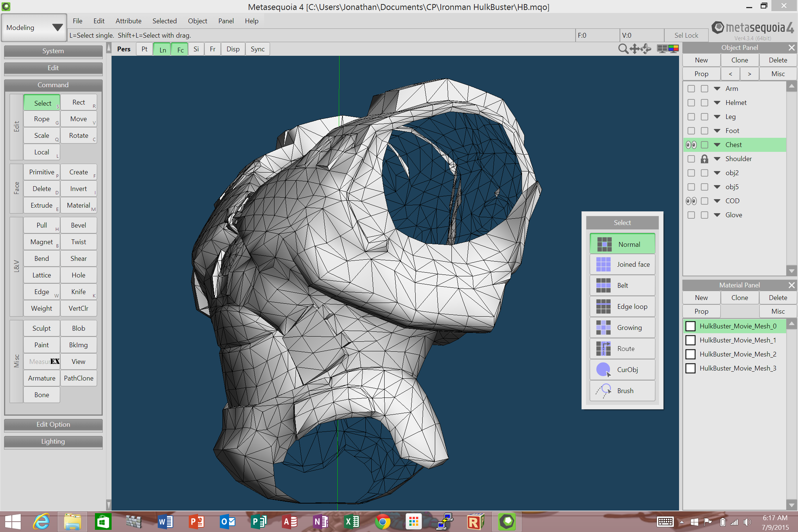Open the Object menu
The height and width of the screenshot is (532, 798).
[x=198, y=21]
